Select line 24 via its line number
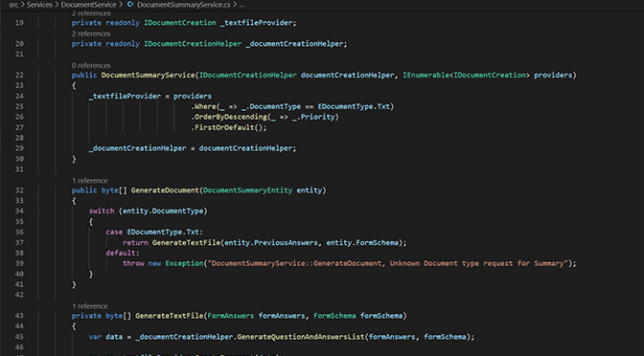644x356 pixels. [19, 96]
